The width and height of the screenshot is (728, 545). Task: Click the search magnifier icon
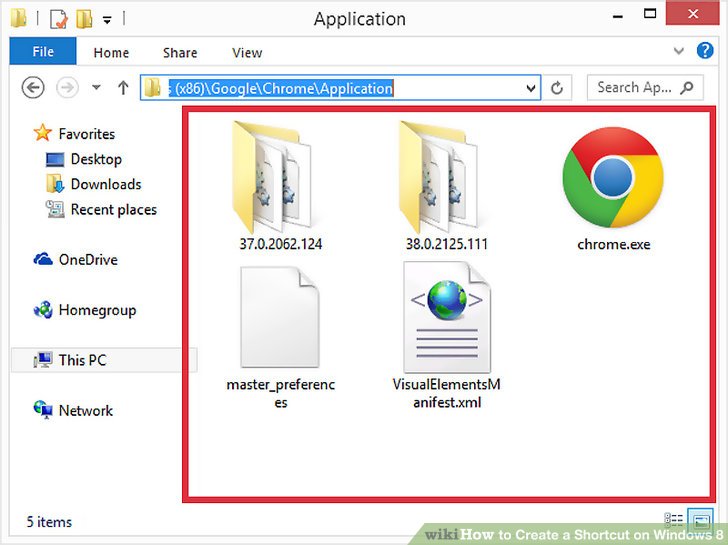(x=687, y=88)
